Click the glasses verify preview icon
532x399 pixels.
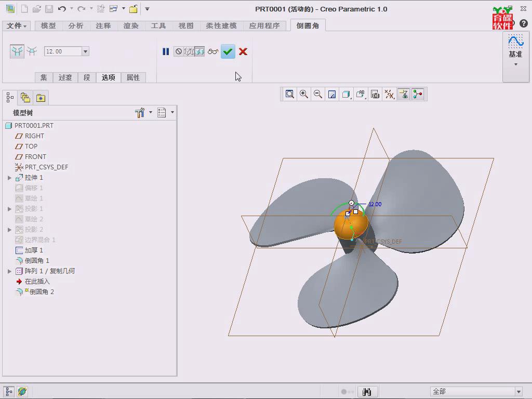click(x=213, y=51)
